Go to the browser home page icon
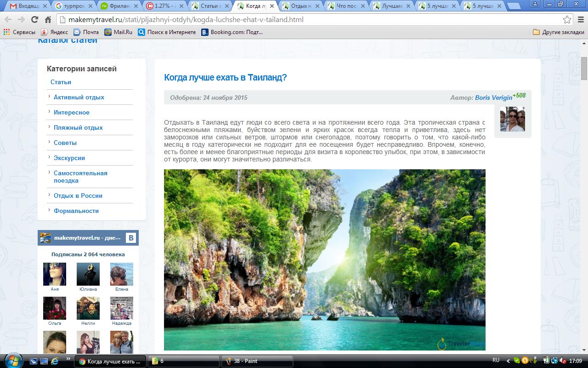The width and height of the screenshot is (588, 368). click(48, 20)
